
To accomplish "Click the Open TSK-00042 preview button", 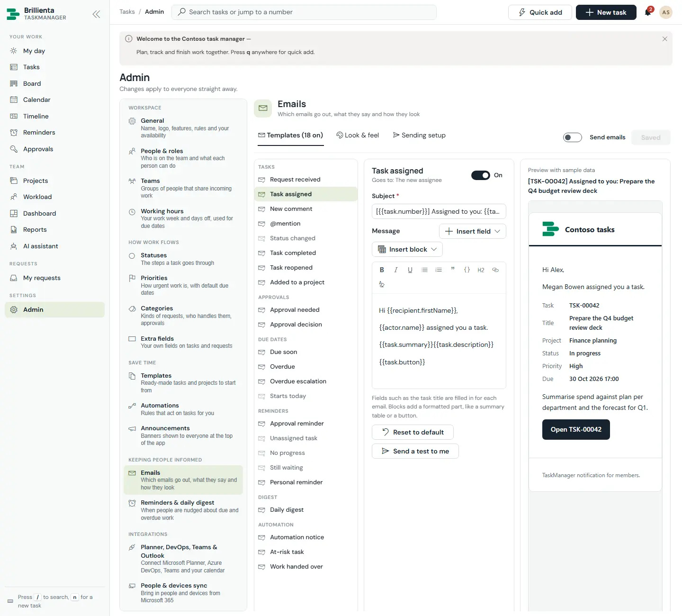I will (x=576, y=430).
